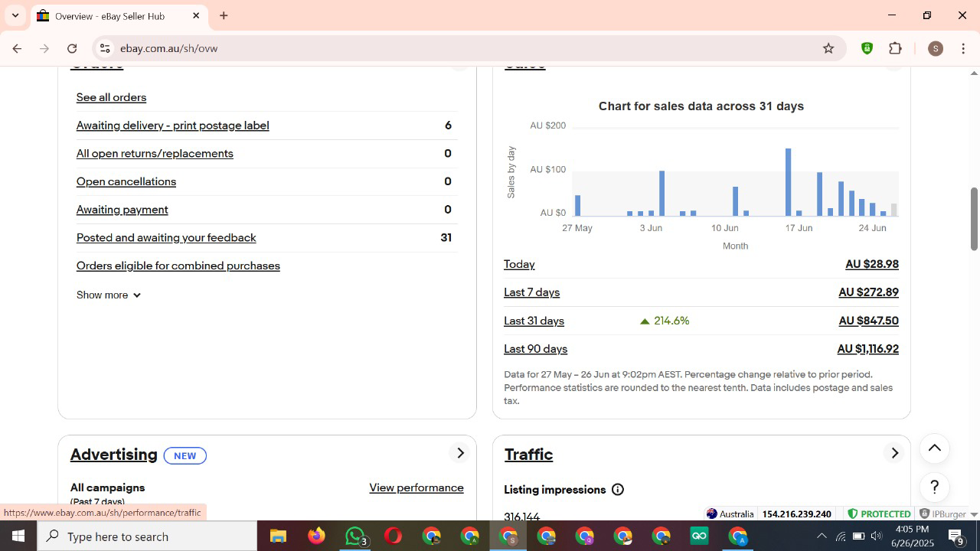Open the volume control tray icon
The image size is (980, 551).
[x=877, y=536]
